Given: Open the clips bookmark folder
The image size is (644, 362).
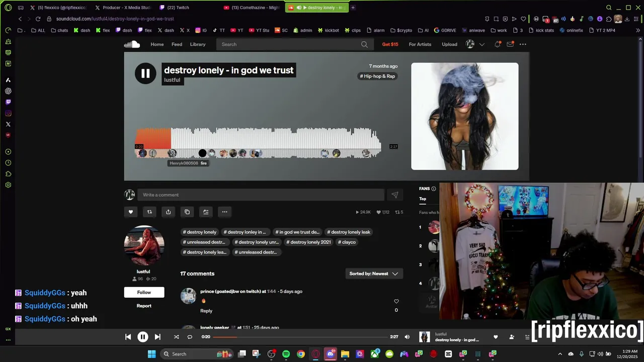Looking at the screenshot, I should pos(353,30).
